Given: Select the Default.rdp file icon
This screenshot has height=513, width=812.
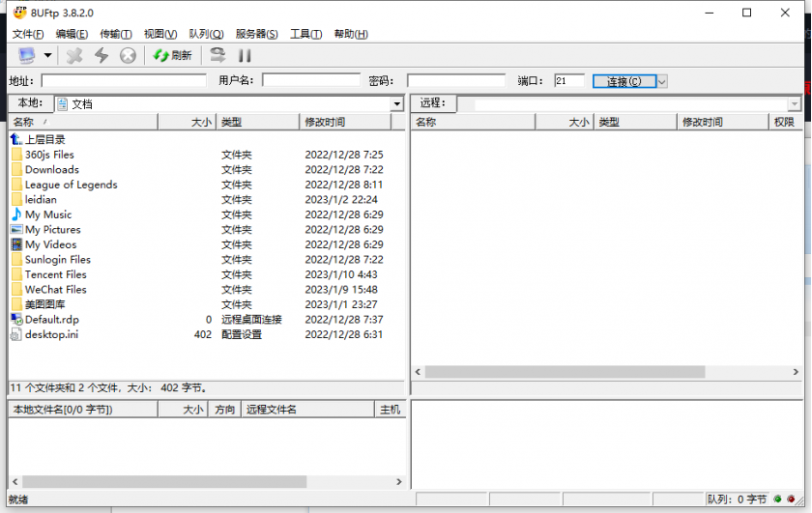Looking at the screenshot, I should [16, 320].
